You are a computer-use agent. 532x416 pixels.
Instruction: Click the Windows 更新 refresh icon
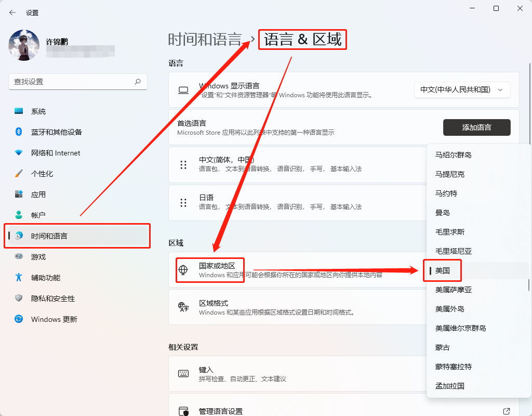coord(19,319)
